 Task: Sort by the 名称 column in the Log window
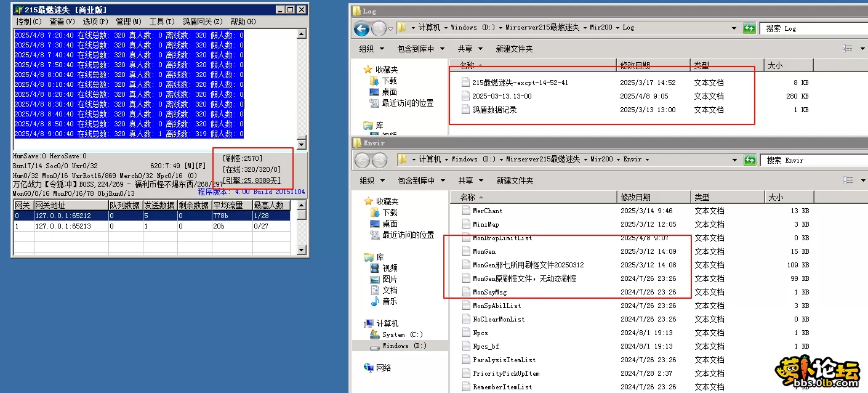click(533, 65)
